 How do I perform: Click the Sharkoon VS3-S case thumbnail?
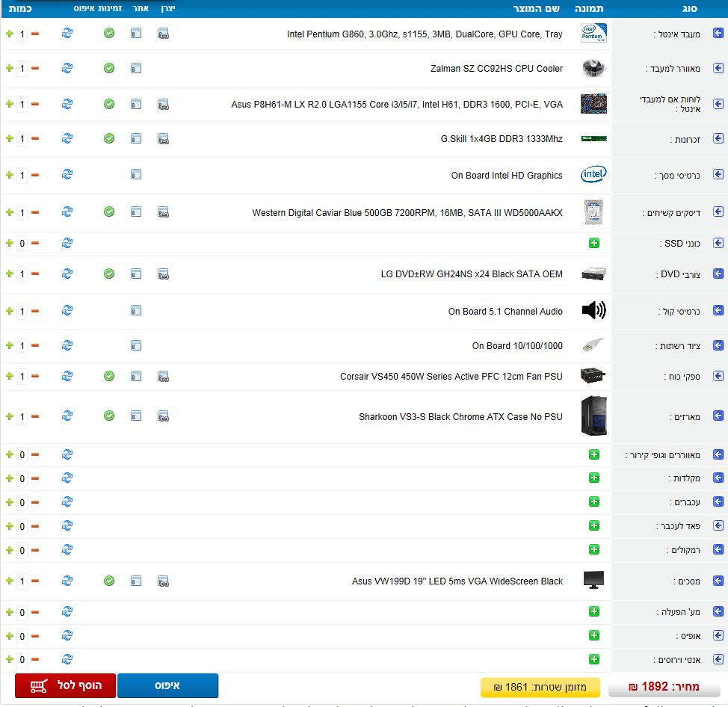point(593,416)
